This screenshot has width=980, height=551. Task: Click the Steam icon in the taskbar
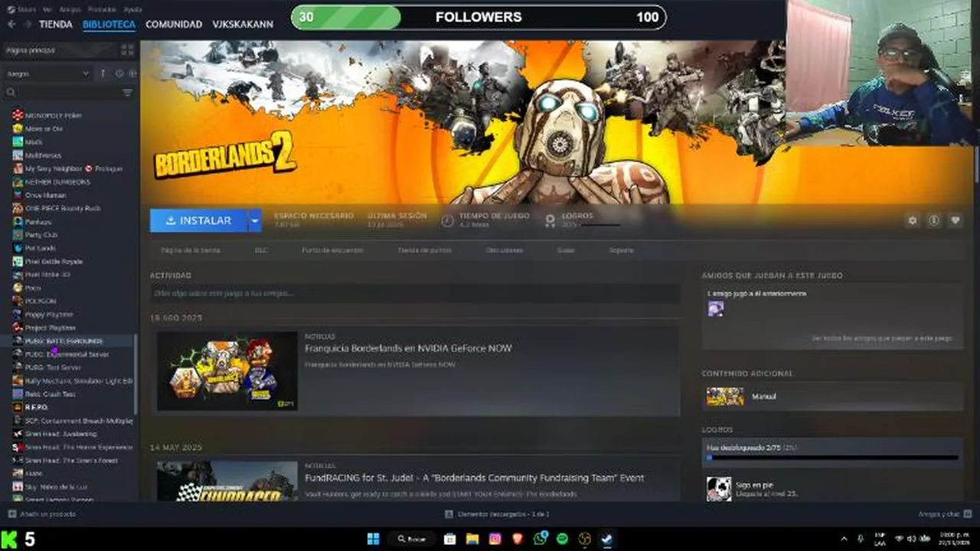click(x=607, y=539)
